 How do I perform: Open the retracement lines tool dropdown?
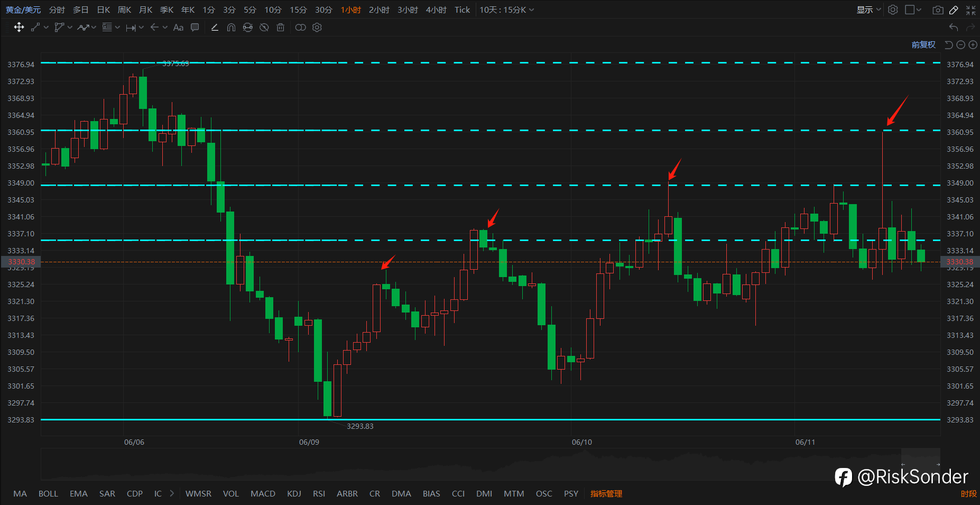pyautogui.click(x=117, y=27)
